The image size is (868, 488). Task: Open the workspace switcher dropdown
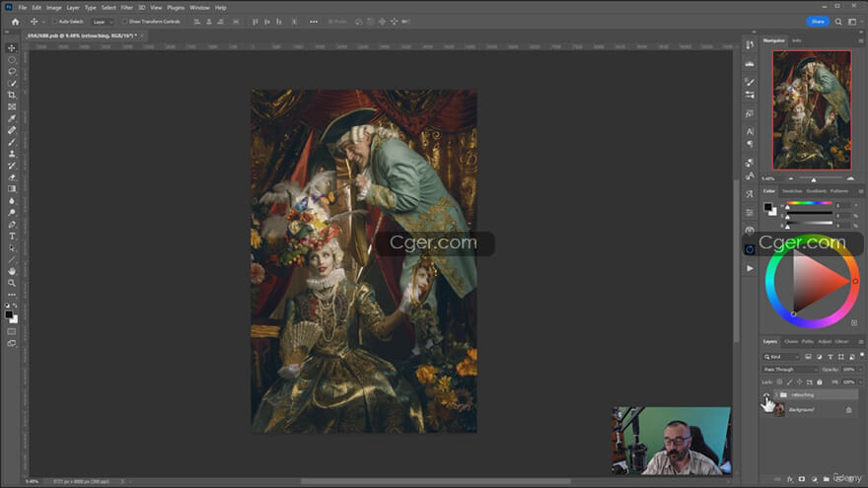[854, 22]
